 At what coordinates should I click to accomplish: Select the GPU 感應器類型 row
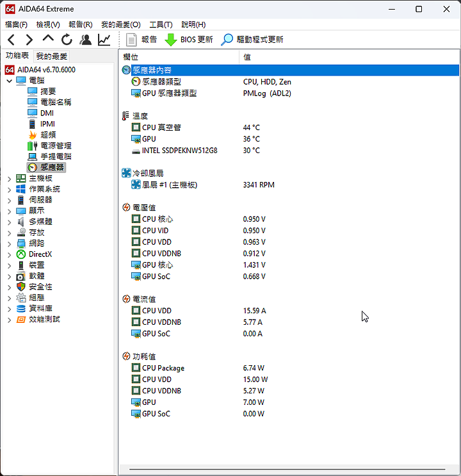pos(290,93)
